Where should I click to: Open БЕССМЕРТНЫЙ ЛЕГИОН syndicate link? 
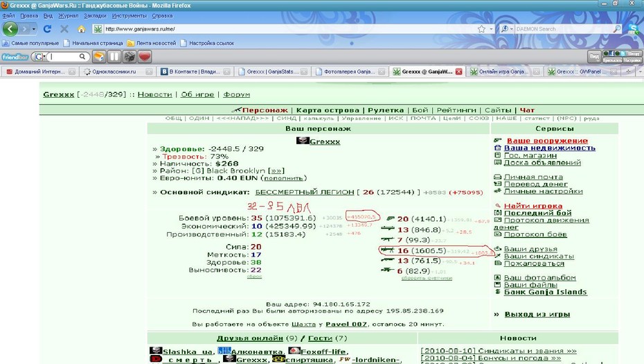(x=304, y=192)
